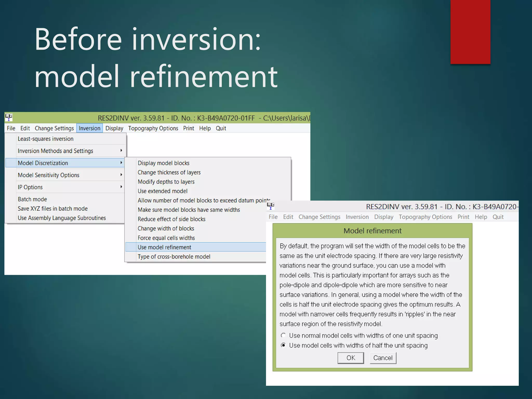The image size is (532, 399).
Task: Select normal model cells with one unit spacing
Action: point(283,335)
